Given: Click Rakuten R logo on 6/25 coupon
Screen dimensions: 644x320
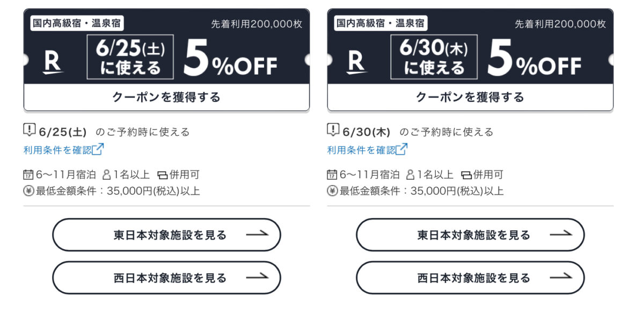Looking at the screenshot, I should click(53, 62).
